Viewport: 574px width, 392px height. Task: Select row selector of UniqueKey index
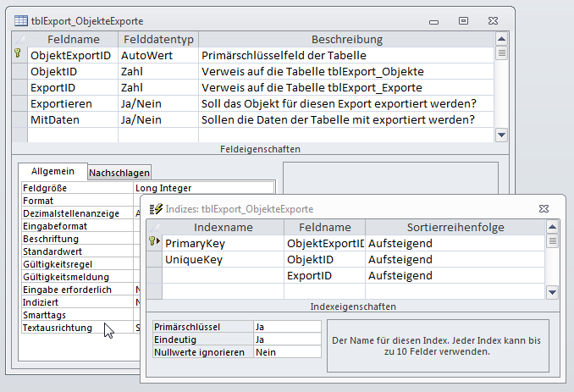point(154,260)
